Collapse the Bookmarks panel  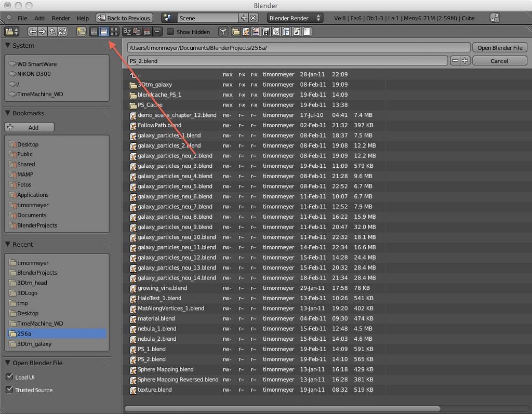pos(8,113)
